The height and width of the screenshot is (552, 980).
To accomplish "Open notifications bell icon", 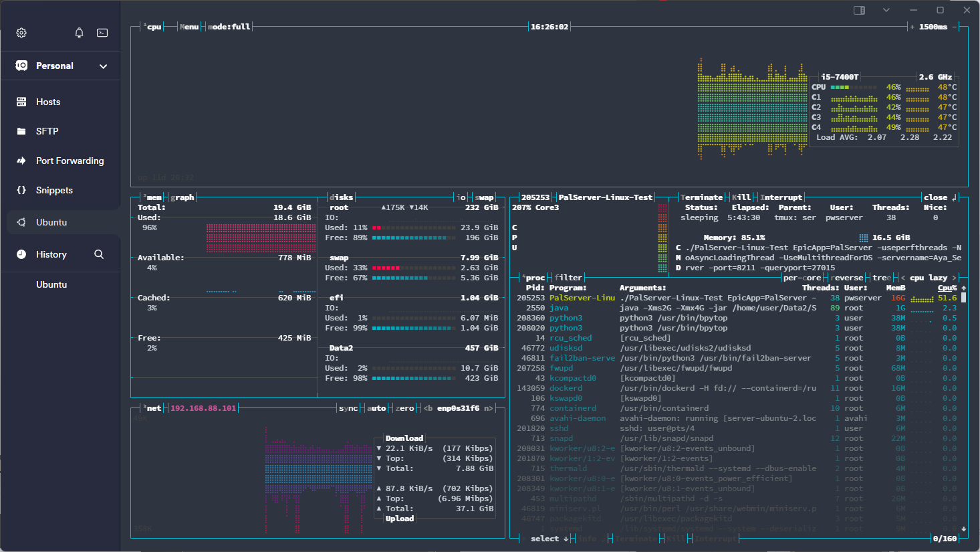I will point(79,33).
